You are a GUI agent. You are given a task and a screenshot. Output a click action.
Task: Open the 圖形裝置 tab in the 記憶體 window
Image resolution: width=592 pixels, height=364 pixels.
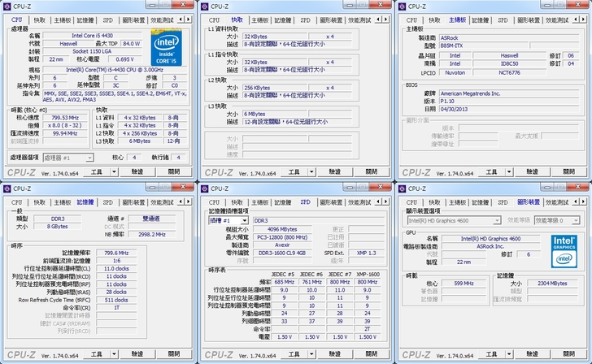[x=133, y=202]
